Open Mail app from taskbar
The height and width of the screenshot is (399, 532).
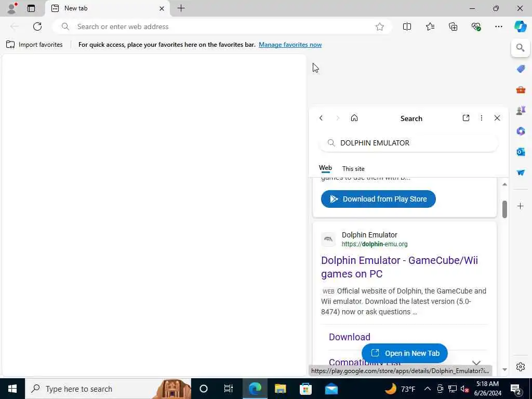coord(331,389)
